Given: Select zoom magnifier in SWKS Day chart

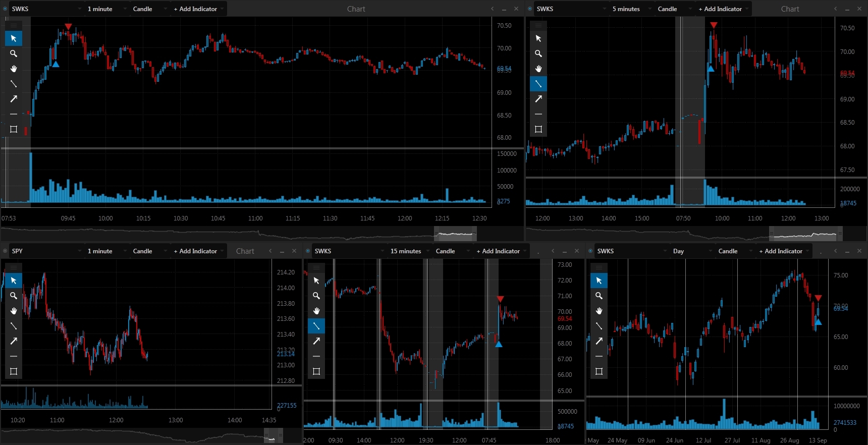Looking at the screenshot, I should coord(599,296).
